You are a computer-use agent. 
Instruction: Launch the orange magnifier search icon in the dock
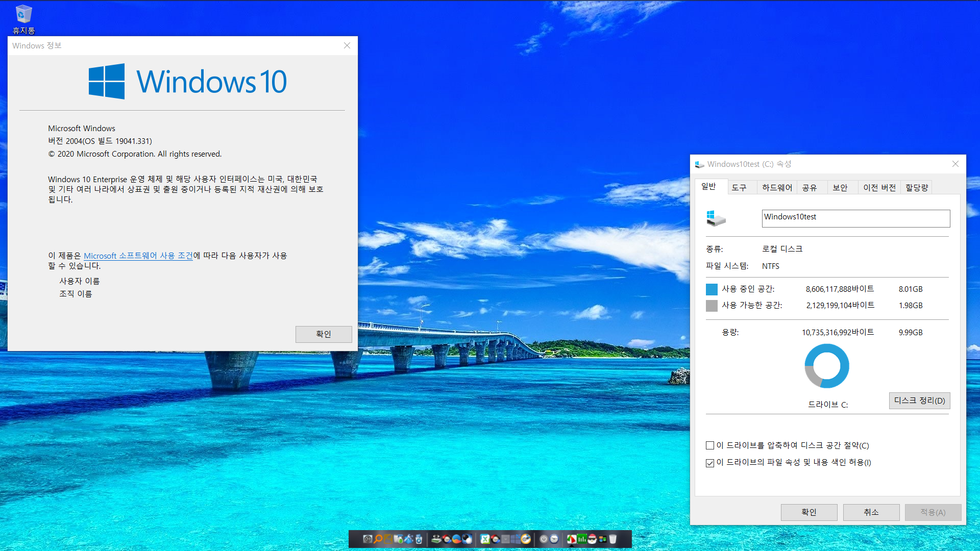[378, 539]
